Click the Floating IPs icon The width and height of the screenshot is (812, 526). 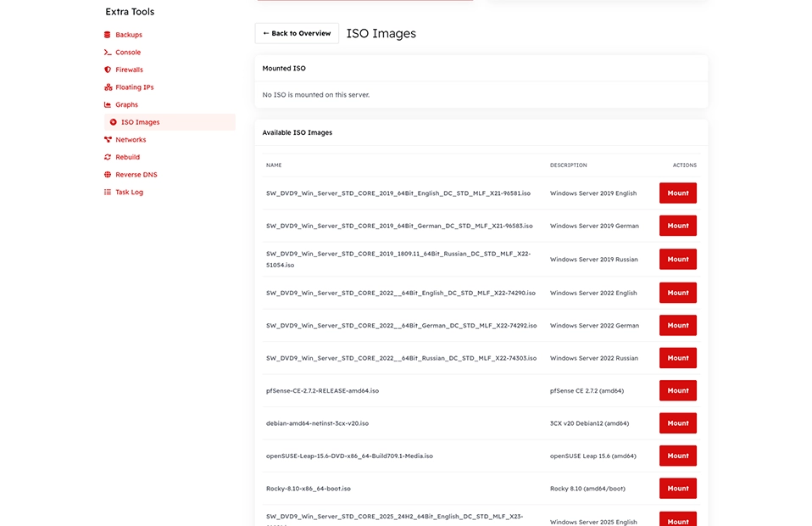coord(108,87)
